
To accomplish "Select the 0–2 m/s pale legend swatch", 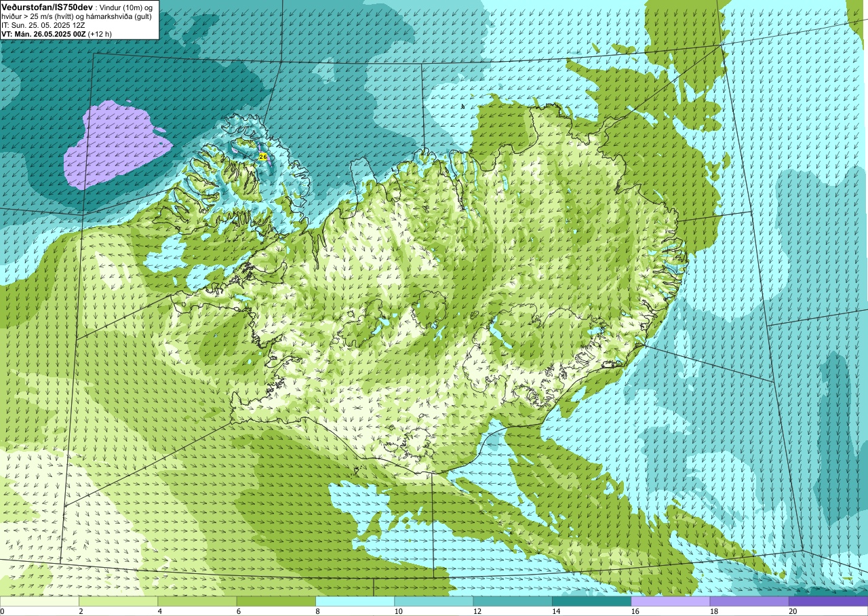I will (x=39, y=601).
